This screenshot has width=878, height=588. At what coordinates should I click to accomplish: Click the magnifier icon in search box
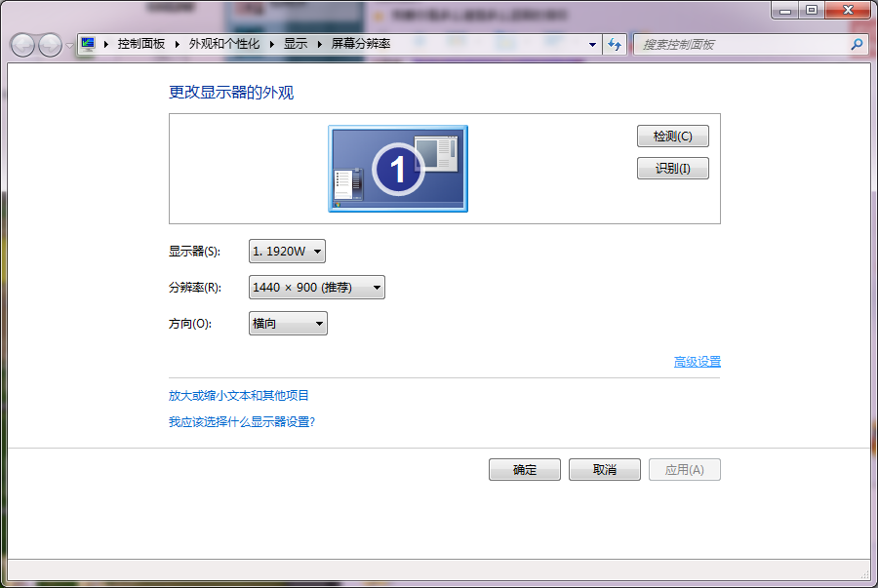tap(857, 44)
